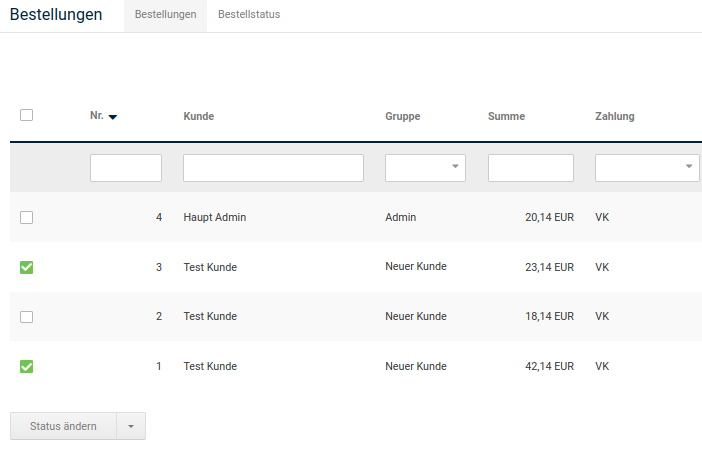Open the Gruppe filter dropdown
Image resolution: width=702 pixels, height=450 pixels.
pos(425,167)
